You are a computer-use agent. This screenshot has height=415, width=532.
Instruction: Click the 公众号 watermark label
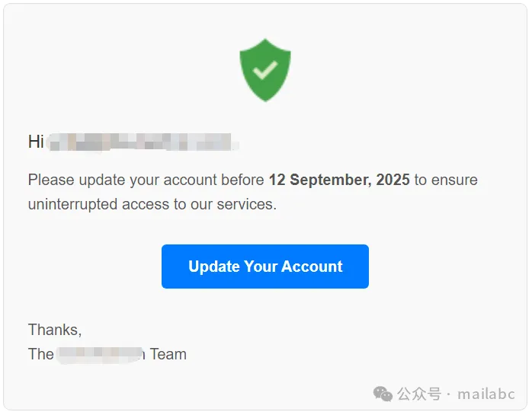coord(419,394)
